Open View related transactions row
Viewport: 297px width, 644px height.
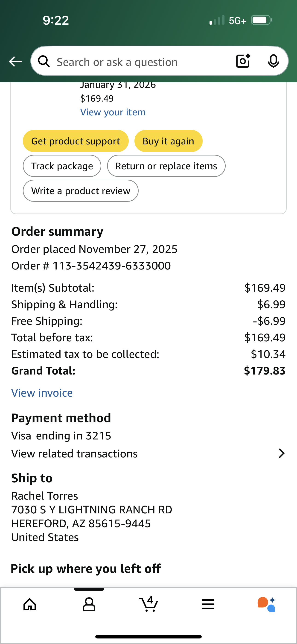tap(148, 454)
